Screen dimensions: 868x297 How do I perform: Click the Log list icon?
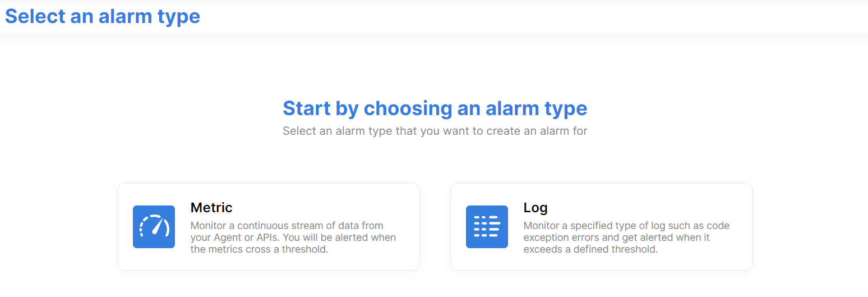point(487,227)
